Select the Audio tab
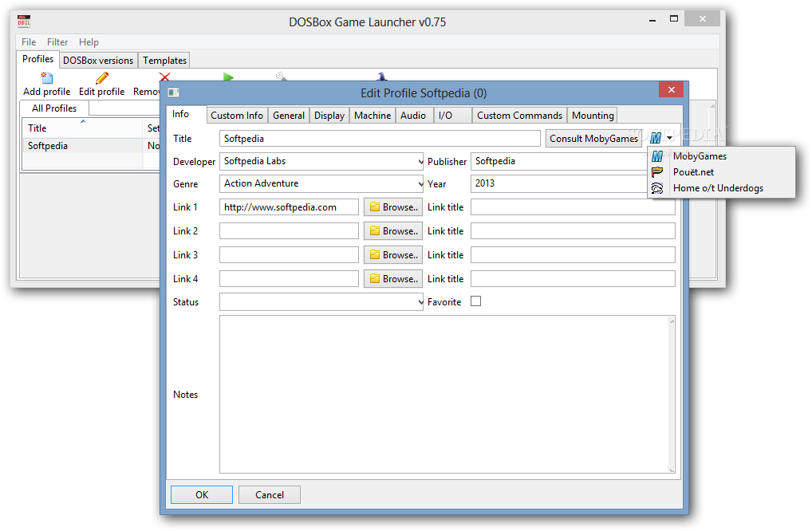Image resolution: width=812 pixels, height=531 pixels. tap(412, 116)
